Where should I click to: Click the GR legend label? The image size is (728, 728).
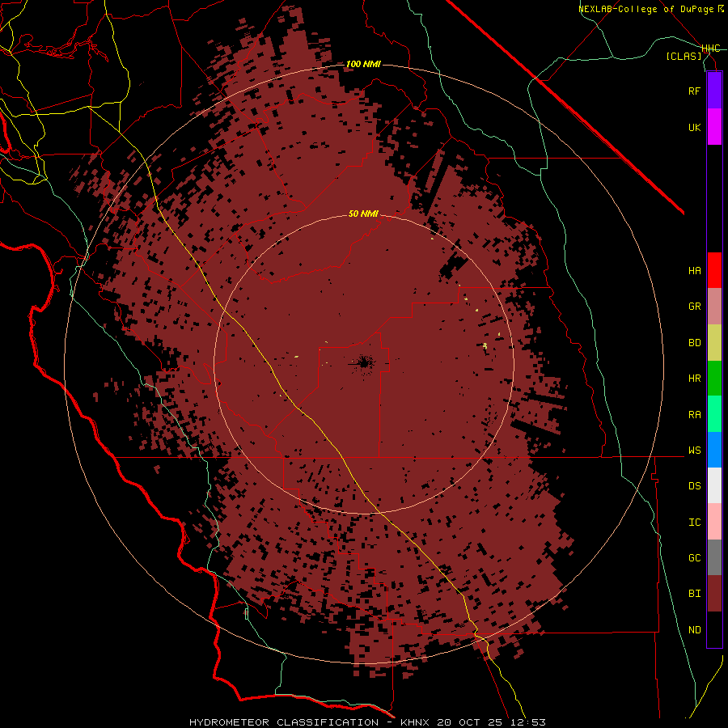(x=694, y=307)
